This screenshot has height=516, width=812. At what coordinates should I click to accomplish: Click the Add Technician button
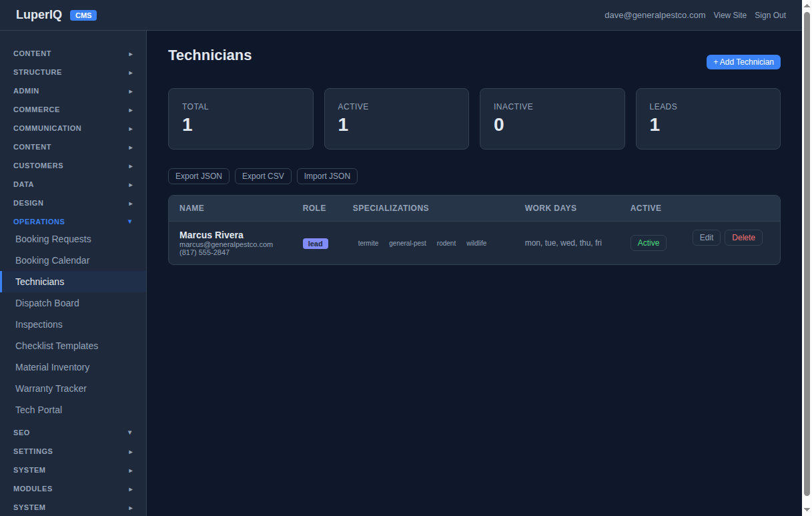click(x=743, y=62)
